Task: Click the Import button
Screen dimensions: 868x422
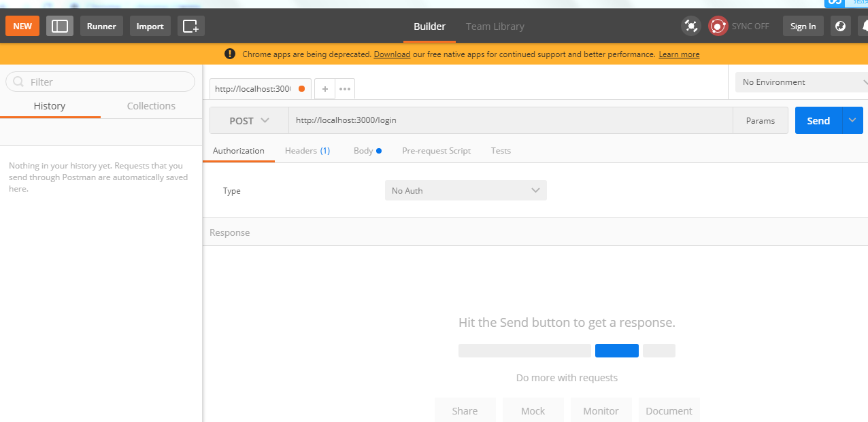Action: pyautogui.click(x=150, y=26)
